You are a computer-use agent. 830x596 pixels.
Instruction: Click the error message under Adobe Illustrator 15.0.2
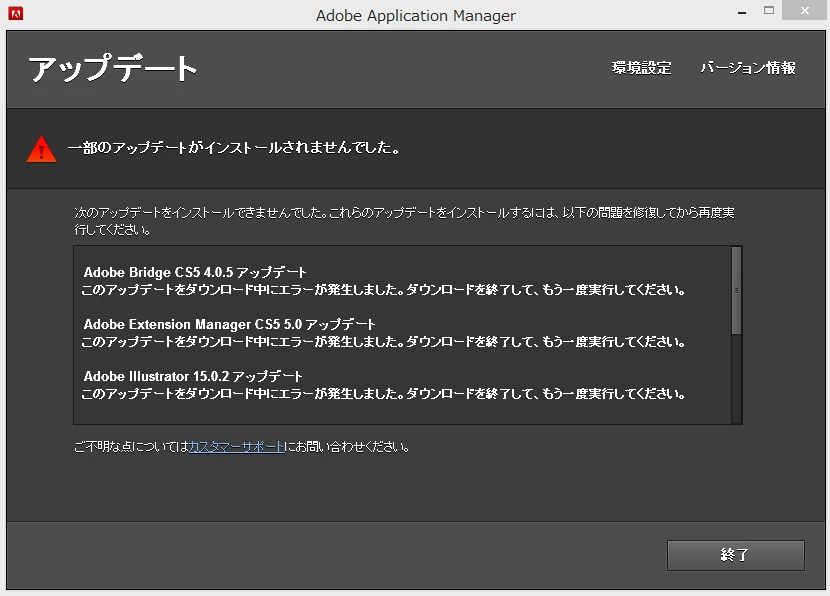click(383, 394)
